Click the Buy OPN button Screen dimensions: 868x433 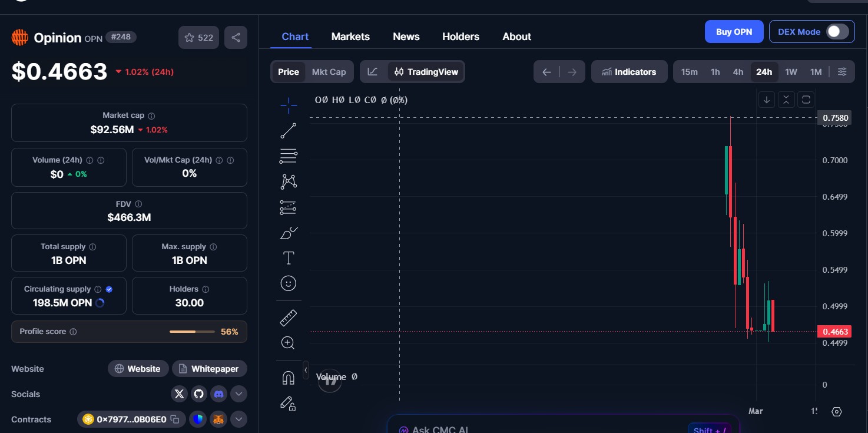pyautogui.click(x=734, y=32)
